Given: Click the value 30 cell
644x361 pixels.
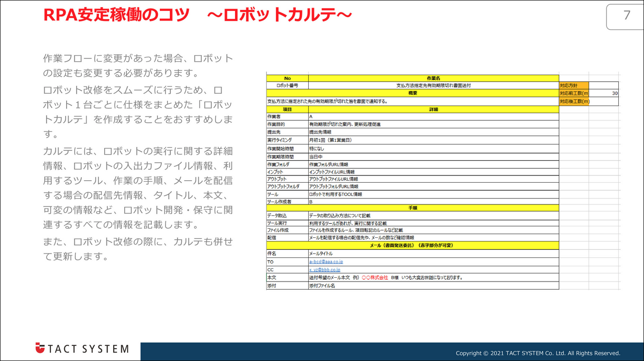Looking at the screenshot, I should tap(604, 93).
